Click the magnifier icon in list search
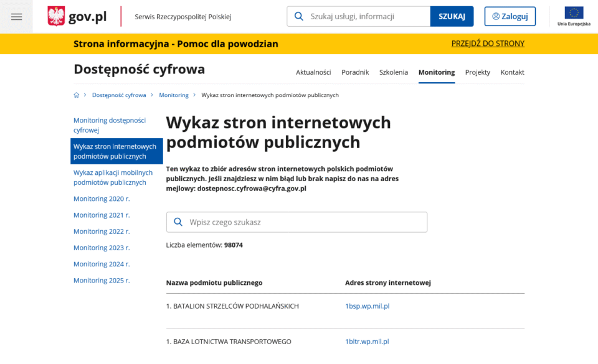The image size is (598, 364). (x=178, y=222)
